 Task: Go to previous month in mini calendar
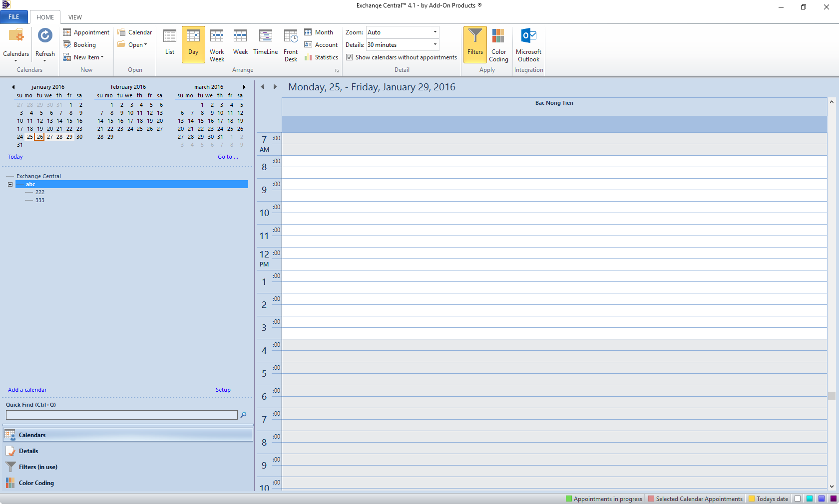[x=13, y=87]
